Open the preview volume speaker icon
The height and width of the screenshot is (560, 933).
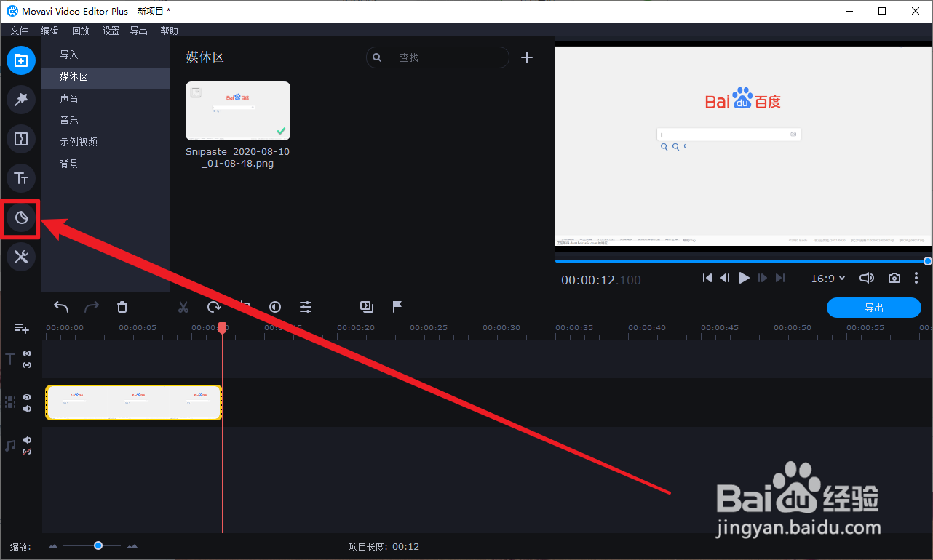866,278
